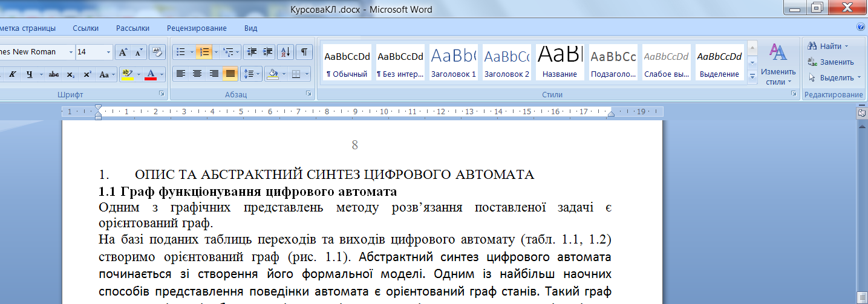Open underline style dropdown arrow
This screenshot has width=868, height=304.
pyautogui.click(x=41, y=74)
